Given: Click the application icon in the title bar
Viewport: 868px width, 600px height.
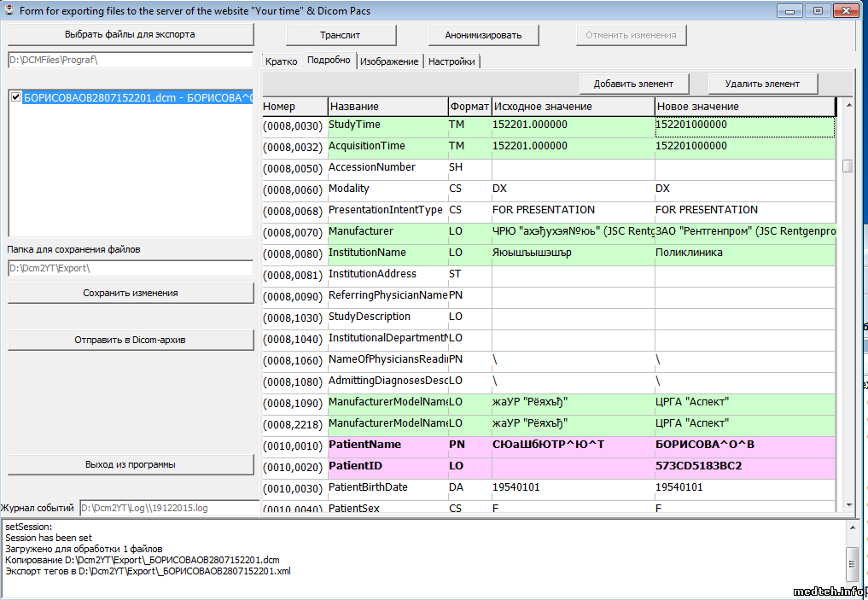Looking at the screenshot, I should coord(10,10).
